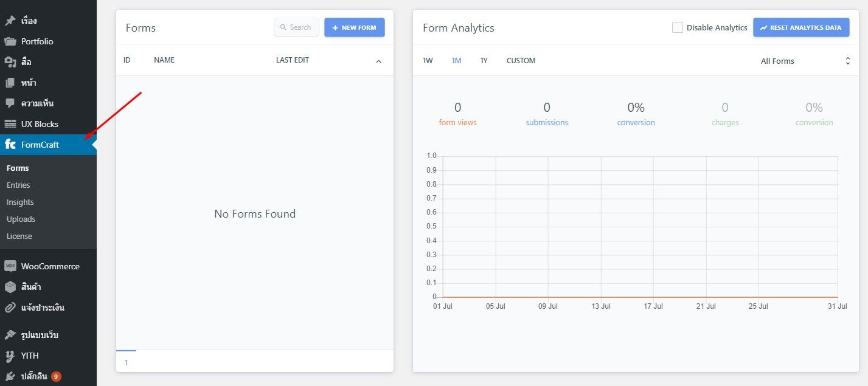Click the pages icon beside หน้า
Screen dimensions: 868x386
(x=10, y=83)
